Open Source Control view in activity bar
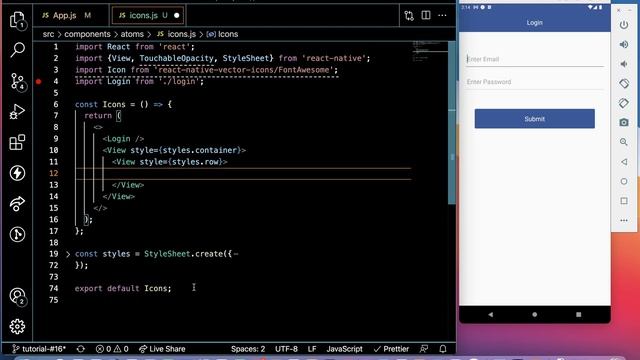 17,82
